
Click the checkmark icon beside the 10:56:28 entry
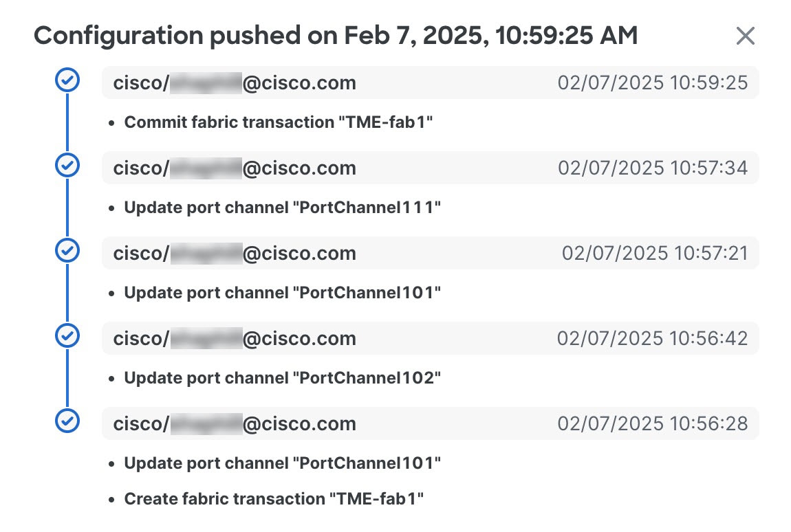67,421
